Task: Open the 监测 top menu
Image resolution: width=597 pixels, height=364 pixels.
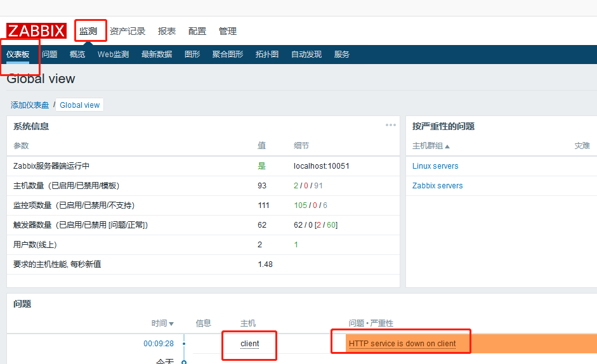Action: 88,31
